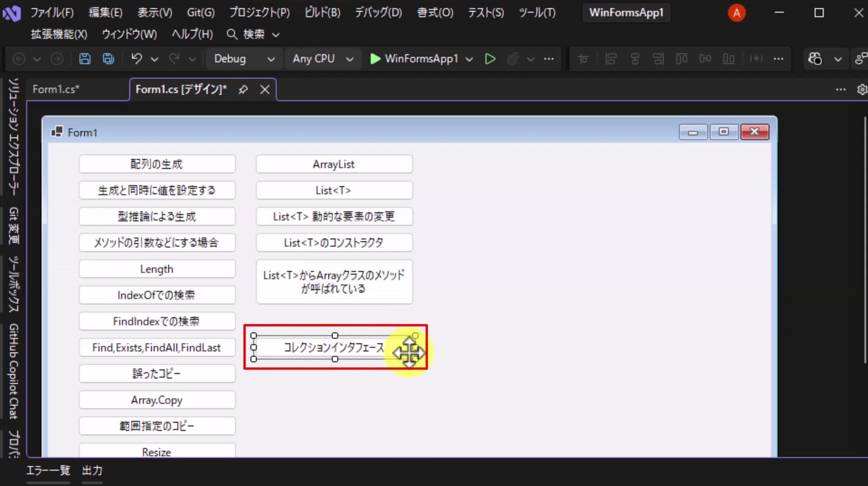Open the GitHub Copilot Chat side tab
Image resolution: width=868 pixels, height=486 pixels.
[14, 371]
